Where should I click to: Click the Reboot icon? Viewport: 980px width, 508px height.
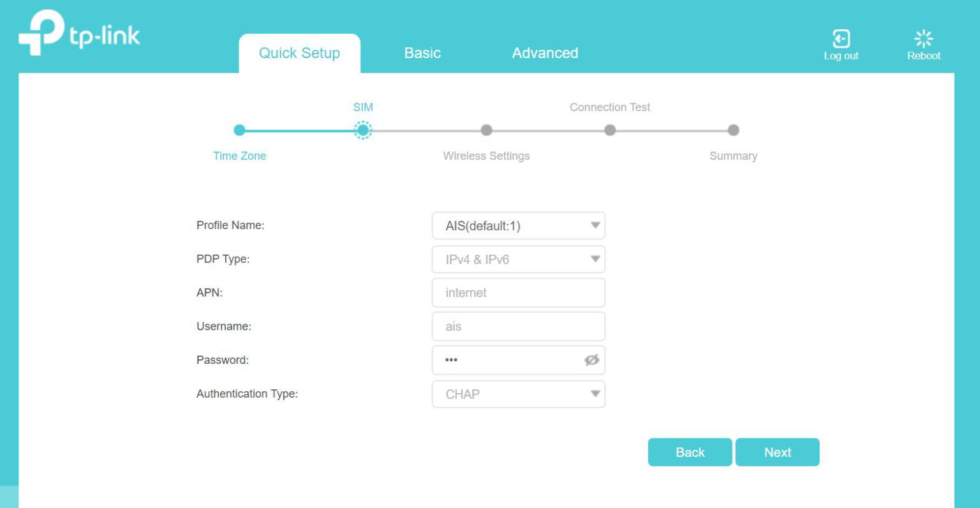tap(923, 39)
